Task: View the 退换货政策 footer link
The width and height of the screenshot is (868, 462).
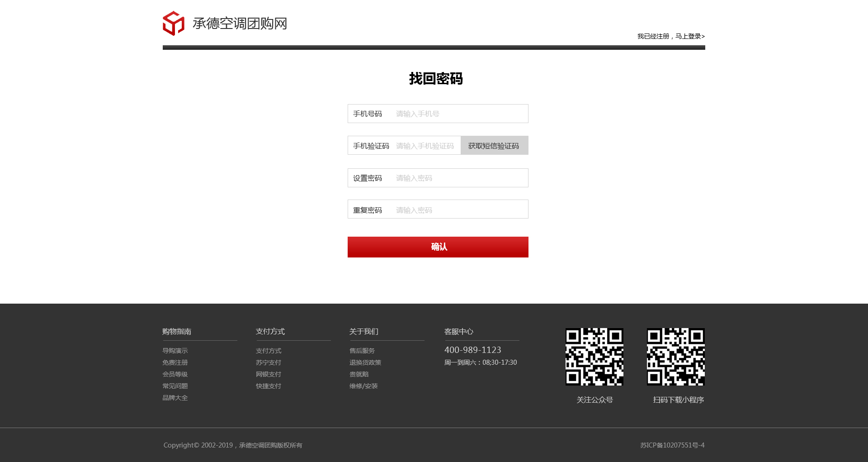Action: pos(365,362)
